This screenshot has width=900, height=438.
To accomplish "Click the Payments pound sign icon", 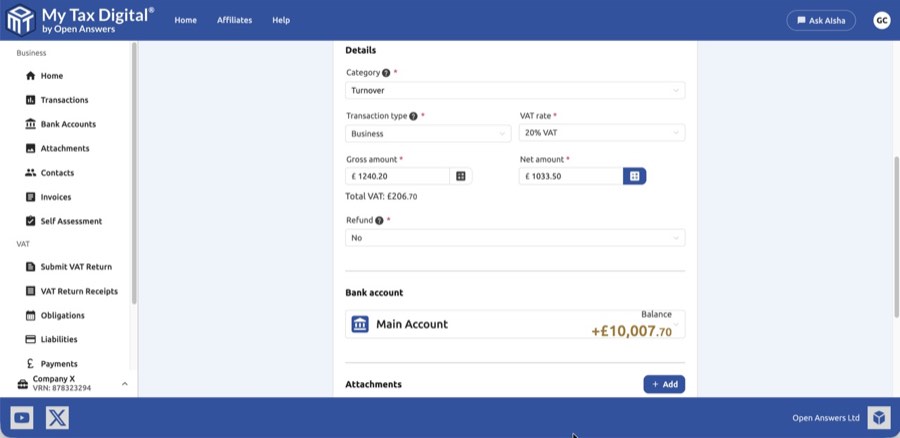I will click(x=30, y=363).
